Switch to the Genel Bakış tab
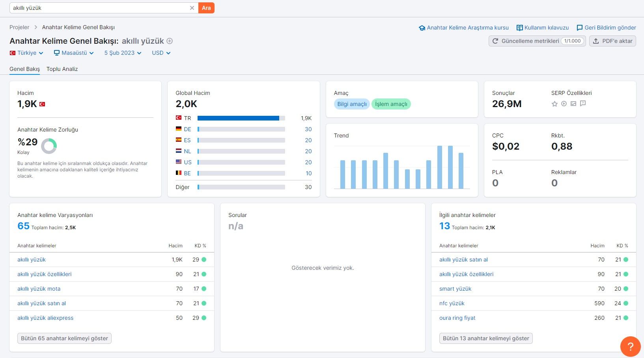Viewport: 644px width, 358px height. tap(24, 69)
